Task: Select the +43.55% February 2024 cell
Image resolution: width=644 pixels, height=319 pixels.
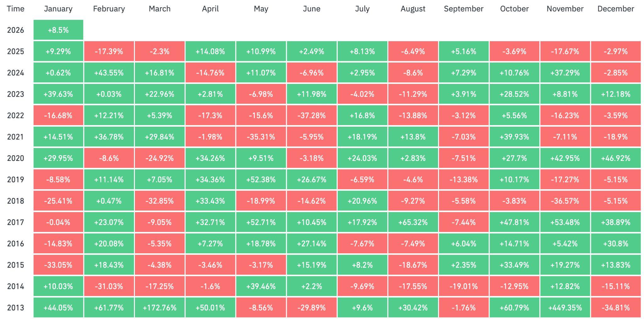Action: tap(109, 73)
